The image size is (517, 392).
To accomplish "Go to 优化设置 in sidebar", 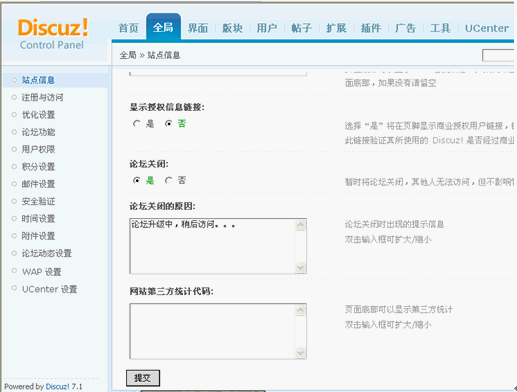I will click(38, 115).
